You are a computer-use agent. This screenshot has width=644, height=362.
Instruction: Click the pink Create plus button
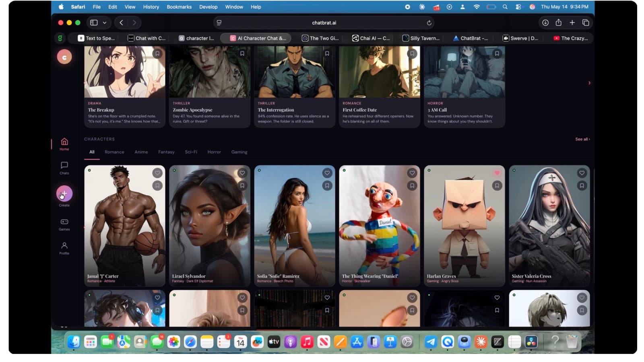tap(64, 193)
